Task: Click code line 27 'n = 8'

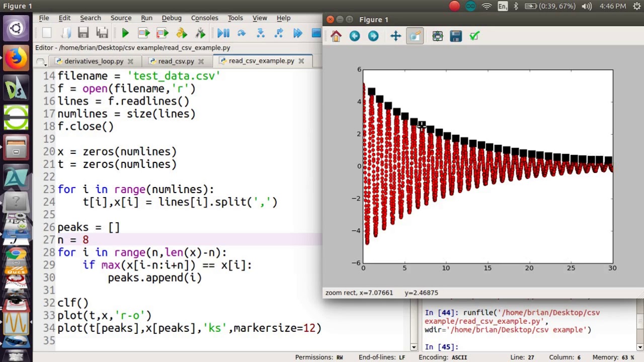Action: point(73,240)
